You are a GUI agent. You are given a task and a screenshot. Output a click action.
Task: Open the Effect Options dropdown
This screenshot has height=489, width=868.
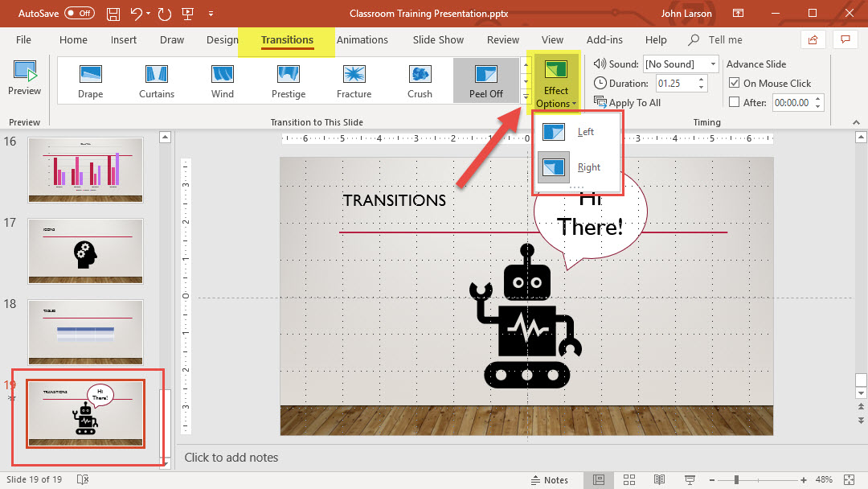tap(555, 84)
